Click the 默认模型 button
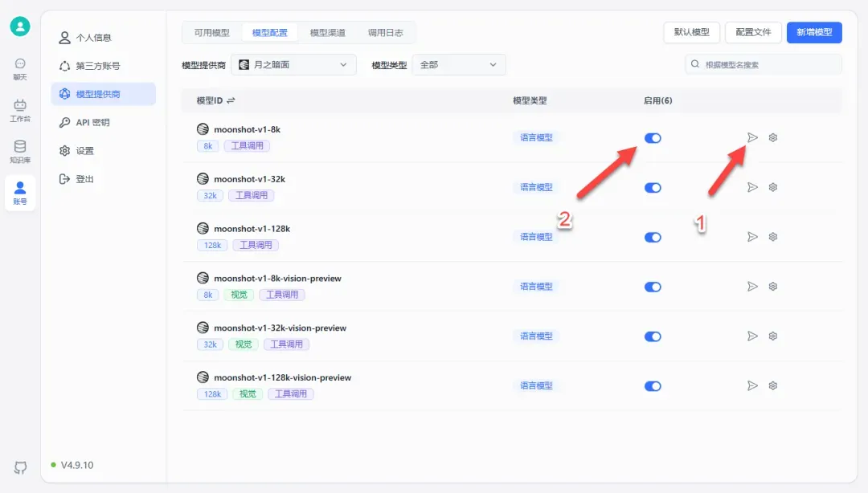The width and height of the screenshot is (868, 493). pyautogui.click(x=691, y=32)
